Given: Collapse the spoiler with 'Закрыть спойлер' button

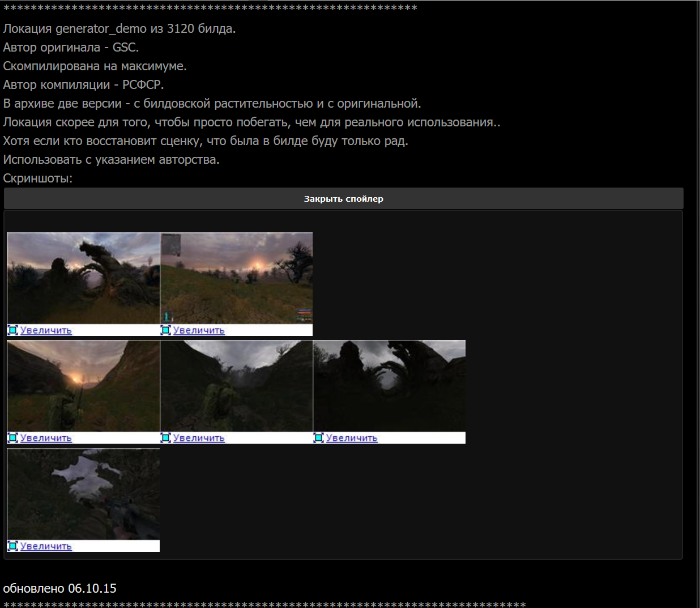Looking at the screenshot, I should (x=343, y=199).
